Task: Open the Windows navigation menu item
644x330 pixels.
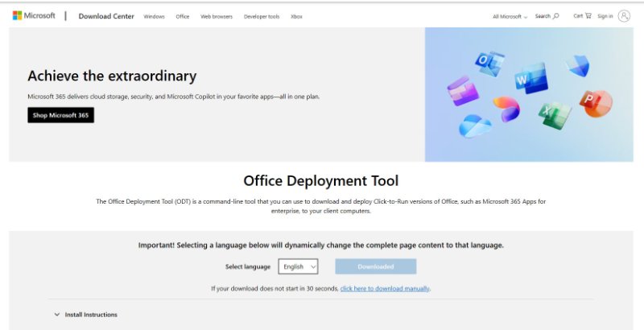Action: click(154, 16)
